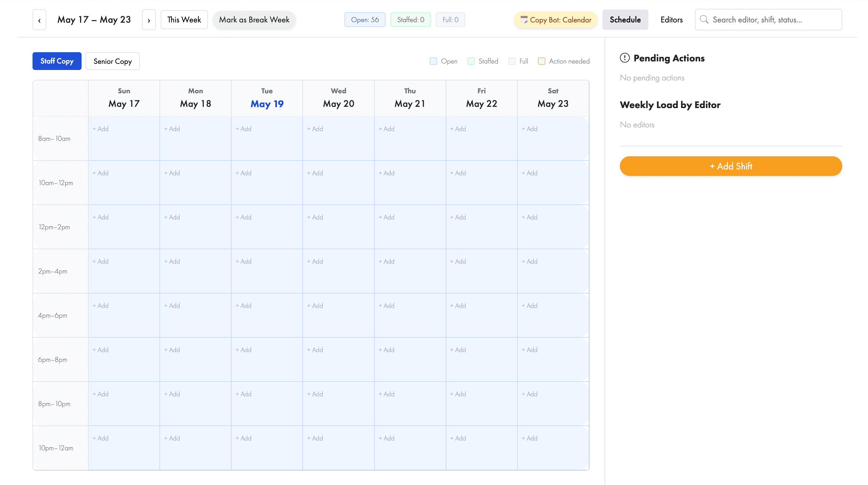Click the search magnifier icon
This screenshot has height=485, width=868.
point(704,20)
